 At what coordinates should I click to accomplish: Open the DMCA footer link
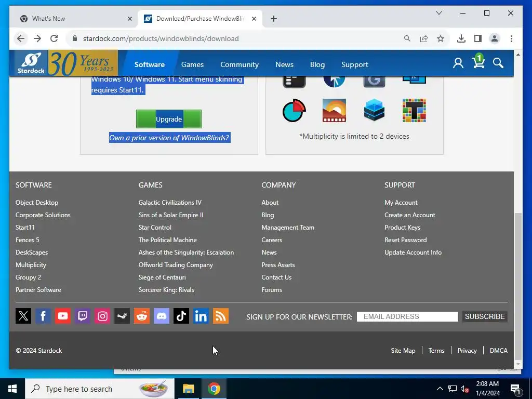pyautogui.click(x=498, y=351)
